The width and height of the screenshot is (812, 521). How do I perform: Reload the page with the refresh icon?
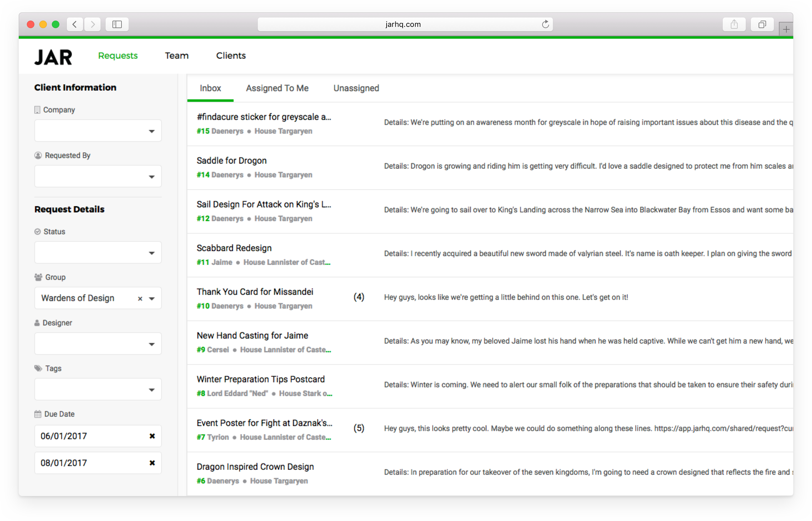545,24
